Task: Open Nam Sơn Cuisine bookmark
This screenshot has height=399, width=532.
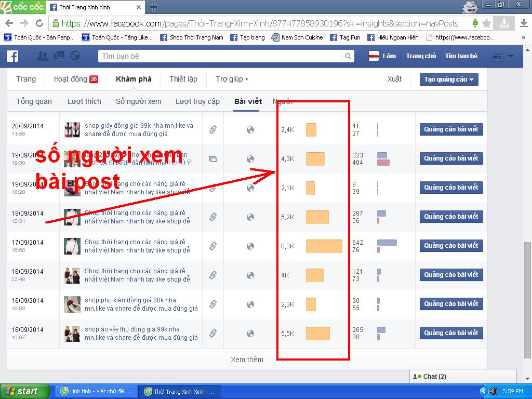Action: [x=297, y=37]
